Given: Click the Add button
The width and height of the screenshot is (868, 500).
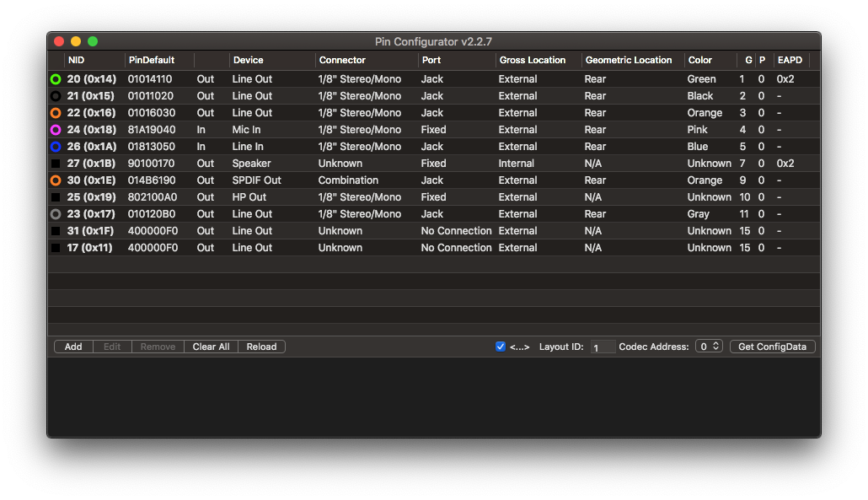Looking at the screenshot, I should click(x=73, y=347).
